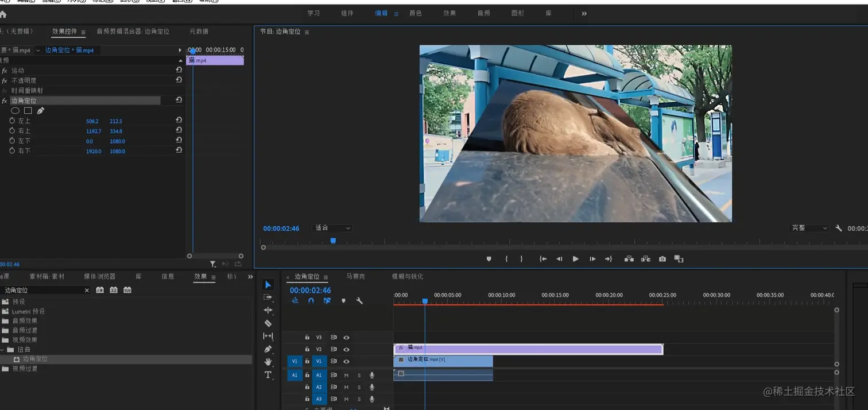Screen dimensions: 868x410
Task: Create 4-point rectangle mask under 边角定位
Action: [x=28, y=111]
